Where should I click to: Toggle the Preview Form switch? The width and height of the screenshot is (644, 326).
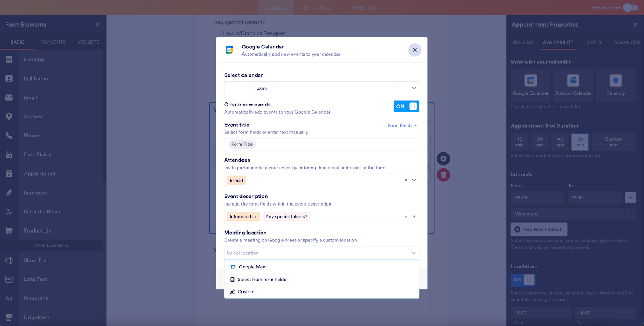click(631, 8)
